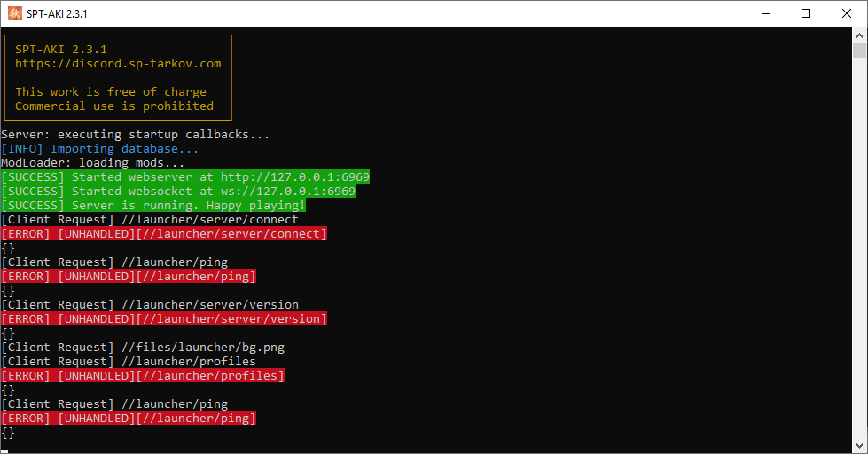Image resolution: width=868 pixels, height=454 pixels.
Task: Click the scrollbar up arrow
Action: [x=859, y=35]
